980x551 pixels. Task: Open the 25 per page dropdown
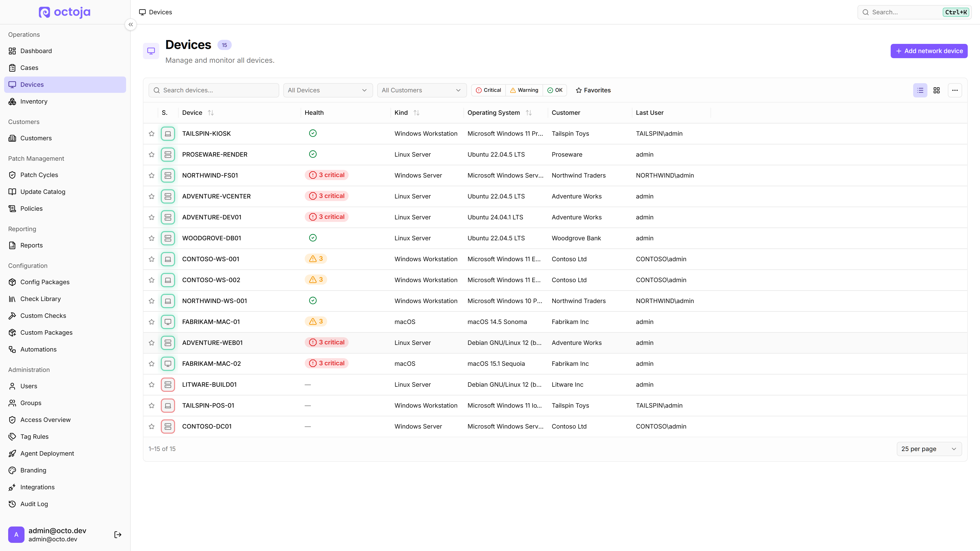pos(929,449)
